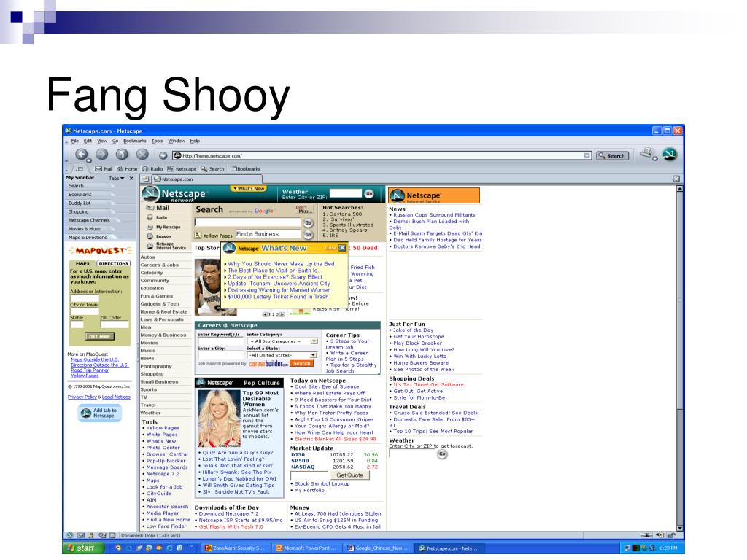Open the Tools menu
The height and width of the screenshot is (560, 747).
point(158,141)
